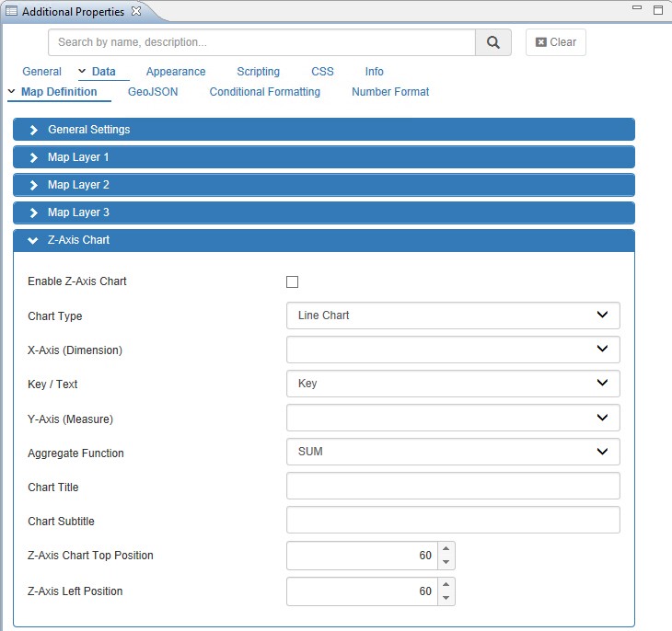The width and height of the screenshot is (672, 631).
Task: Open the Aggregate Function dropdown
Action: click(453, 452)
